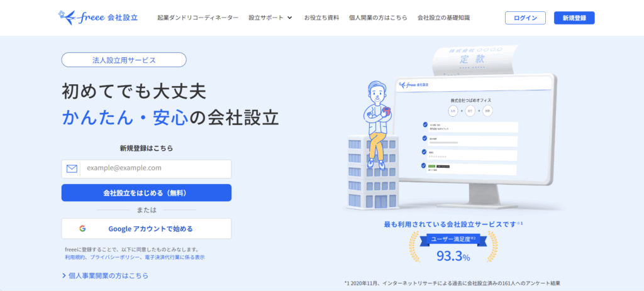Expand the 設立サポート dropdown
The height and width of the screenshot is (291, 644).
point(270,18)
